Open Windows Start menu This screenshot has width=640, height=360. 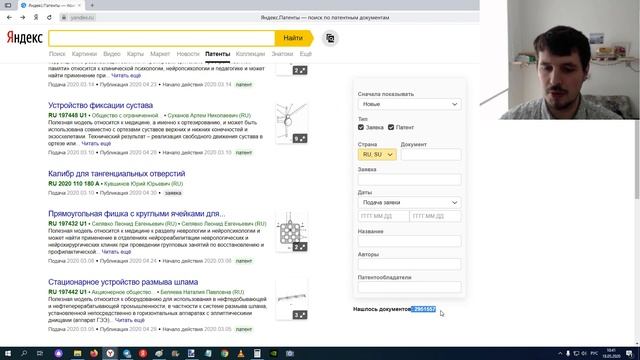(8, 353)
